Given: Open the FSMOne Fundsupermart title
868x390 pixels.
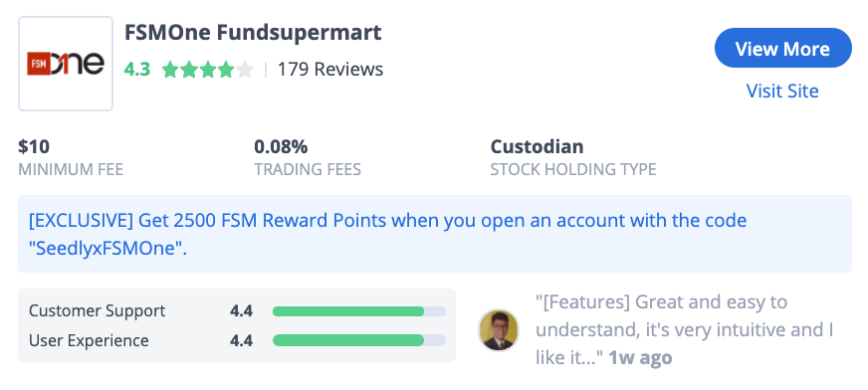Looking at the screenshot, I should tap(253, 33).
